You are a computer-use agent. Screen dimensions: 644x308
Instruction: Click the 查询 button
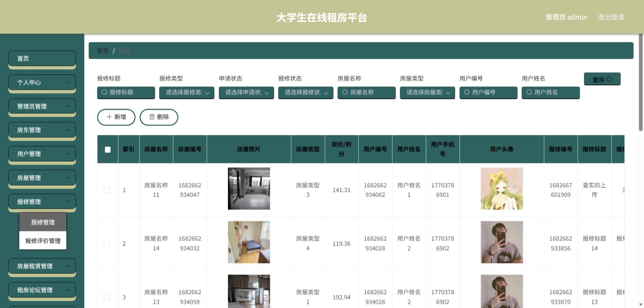(602, 79)
